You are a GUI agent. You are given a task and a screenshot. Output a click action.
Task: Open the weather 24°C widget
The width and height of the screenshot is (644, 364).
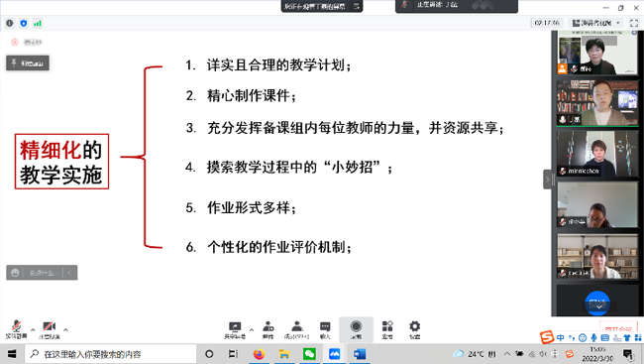point(474,354)
